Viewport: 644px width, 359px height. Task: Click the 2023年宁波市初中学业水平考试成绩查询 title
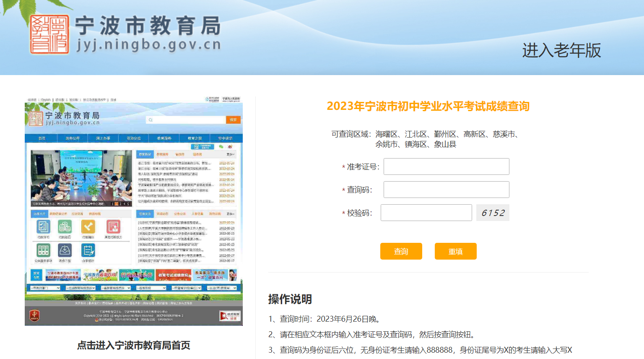click(x=428, y=106)
